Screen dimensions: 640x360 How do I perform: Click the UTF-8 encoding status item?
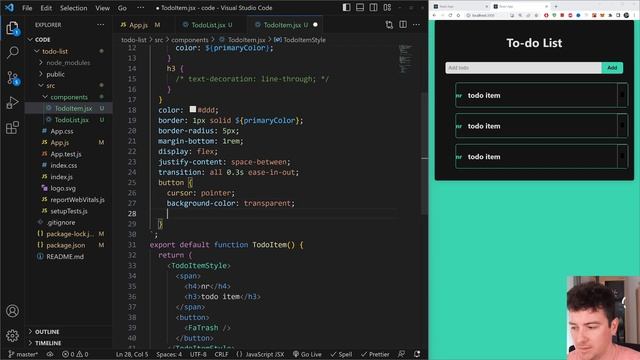(198, 354)
